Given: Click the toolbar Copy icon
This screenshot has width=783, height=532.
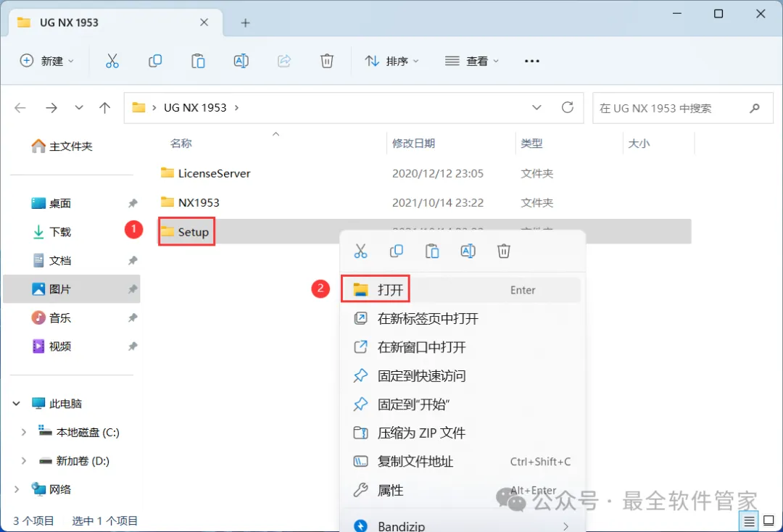Looking at the screenshot, I should point(155,61).
